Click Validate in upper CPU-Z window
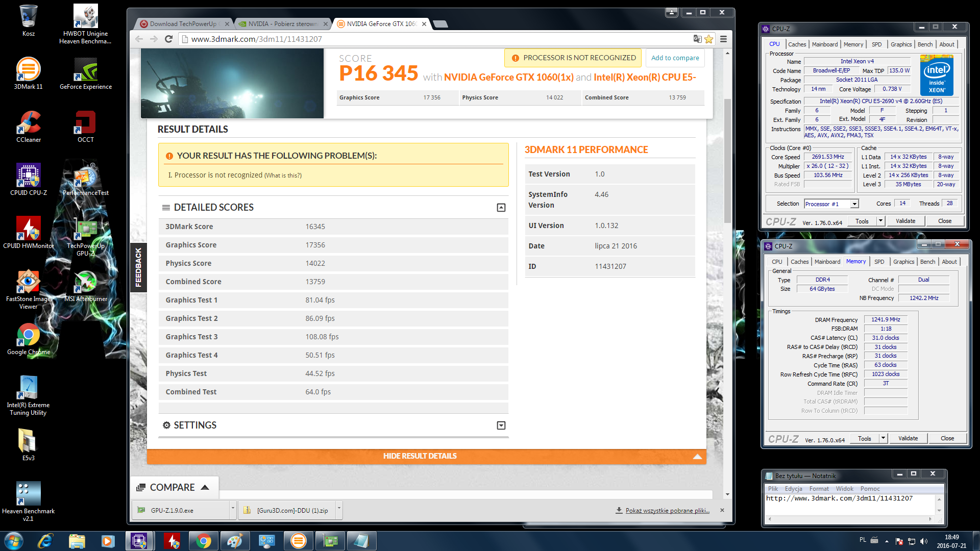This screenshot has height=551, width=980. (905, 221)
